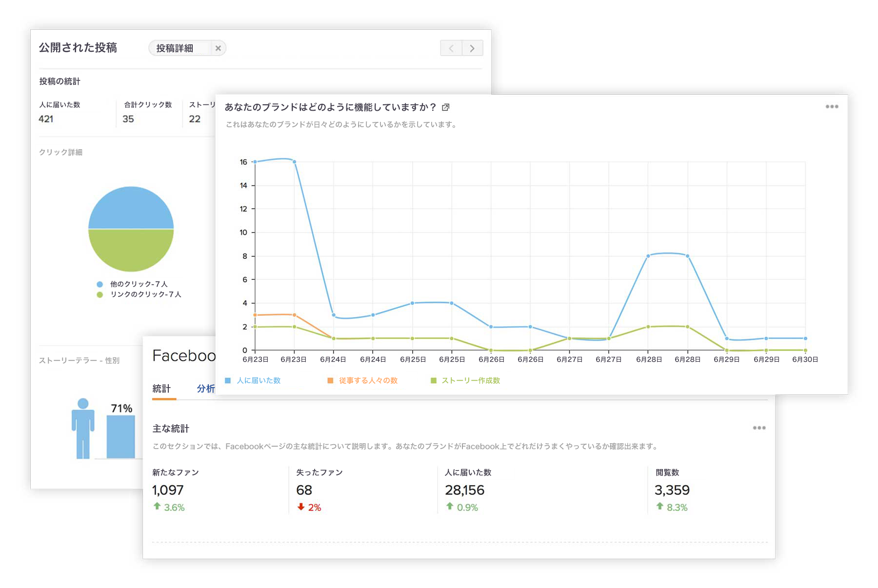Select the リンクのクリック-7人 pie legend entry
The width and height of the screenshot is (878, 588).
click(139, 294)
